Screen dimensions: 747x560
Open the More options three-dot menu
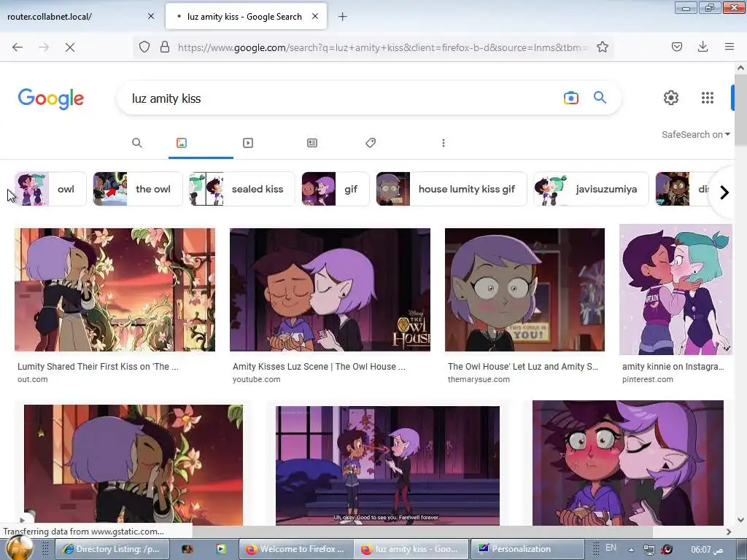pos(443,143)
